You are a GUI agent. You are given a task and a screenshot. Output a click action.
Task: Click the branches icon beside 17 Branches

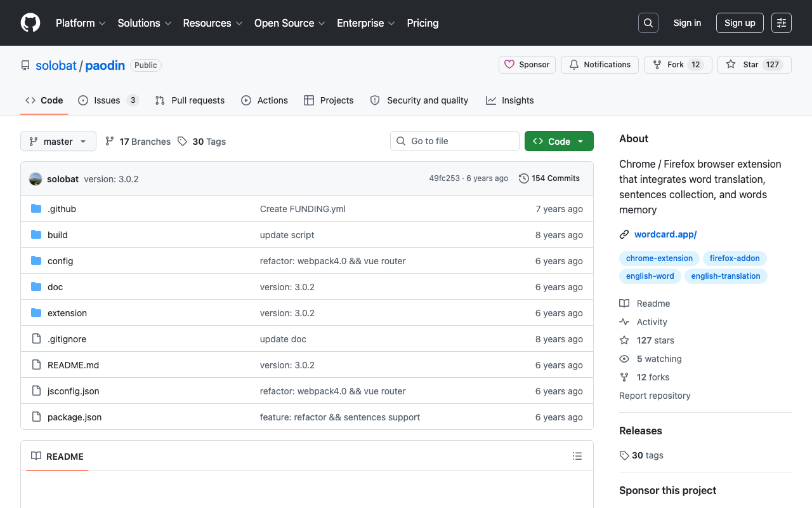click(x=110, y=142)
